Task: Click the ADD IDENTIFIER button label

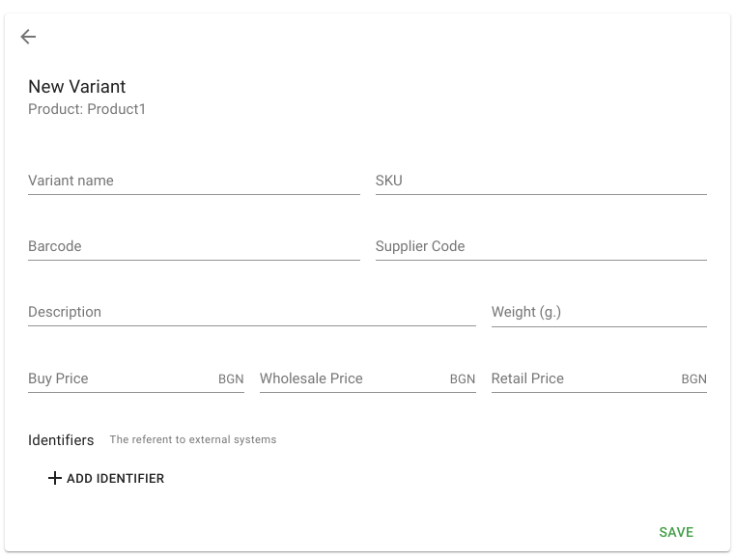Action: [115, 479]
